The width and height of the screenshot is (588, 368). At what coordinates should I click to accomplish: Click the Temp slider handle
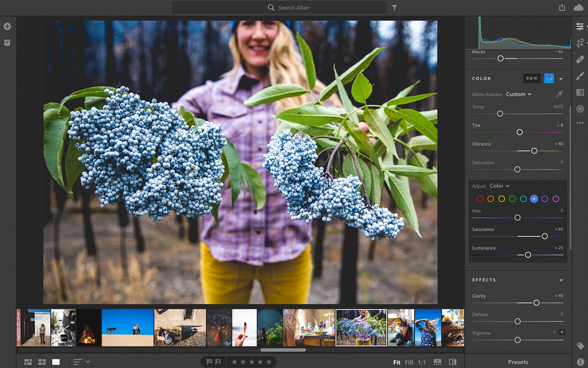coord(500,114)
